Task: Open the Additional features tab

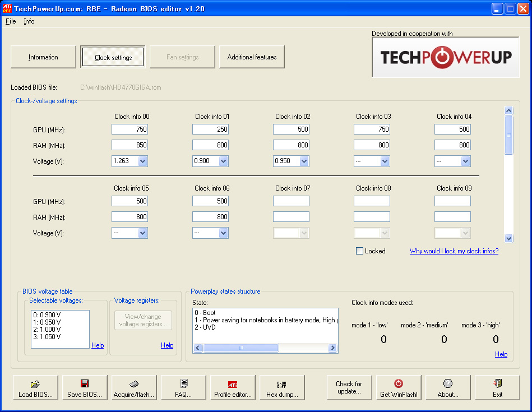Action: click(252, 57)
